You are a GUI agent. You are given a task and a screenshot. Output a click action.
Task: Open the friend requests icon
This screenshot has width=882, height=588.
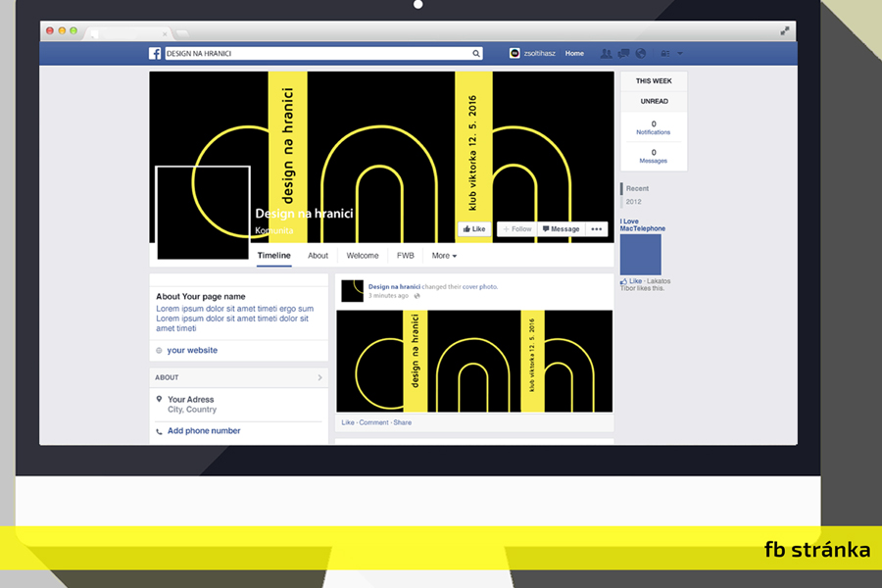pyautogui.click(x=607, y=54)
